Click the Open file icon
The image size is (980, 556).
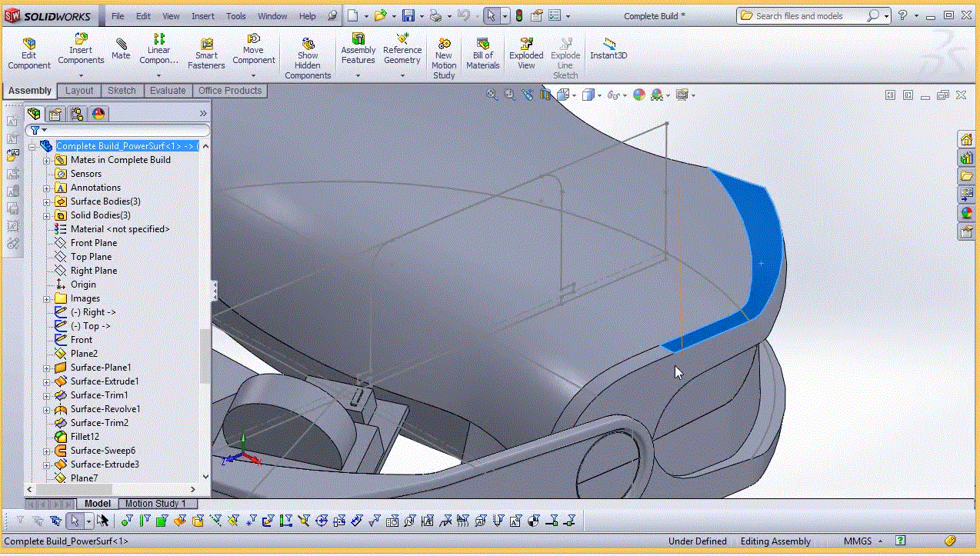tap(380, 15)
